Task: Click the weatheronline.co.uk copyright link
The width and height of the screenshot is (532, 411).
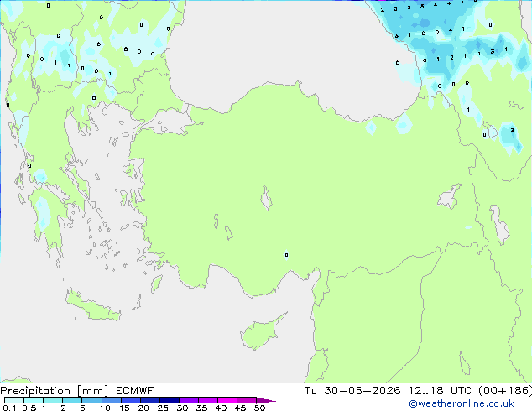Action: tap(462, 403)
